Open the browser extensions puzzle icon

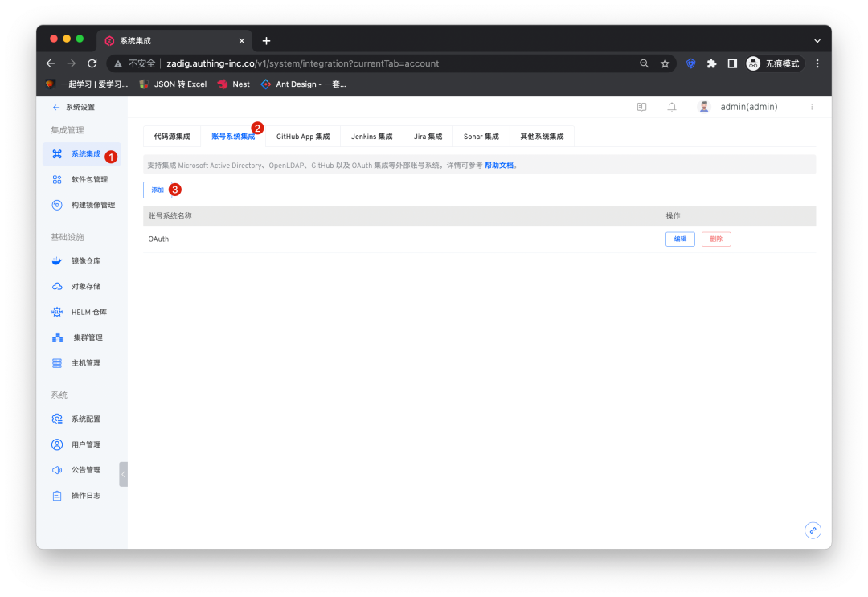711,63
